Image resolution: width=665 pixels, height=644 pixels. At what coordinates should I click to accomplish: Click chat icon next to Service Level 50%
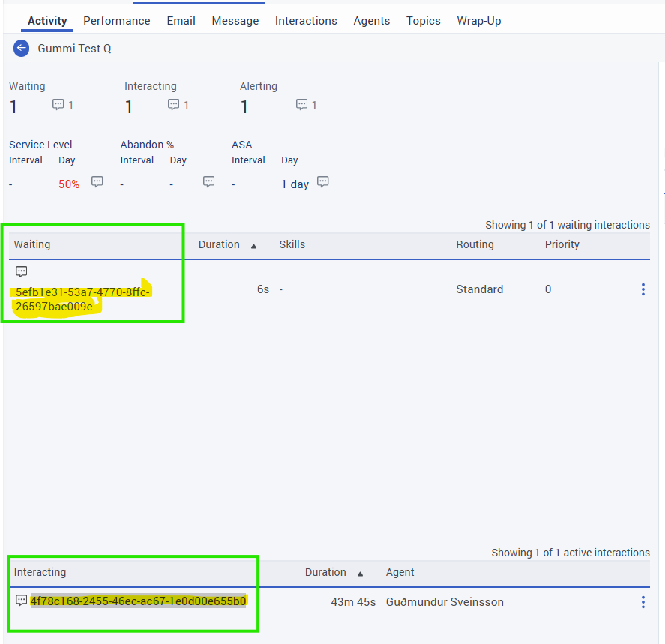(97, 182)
